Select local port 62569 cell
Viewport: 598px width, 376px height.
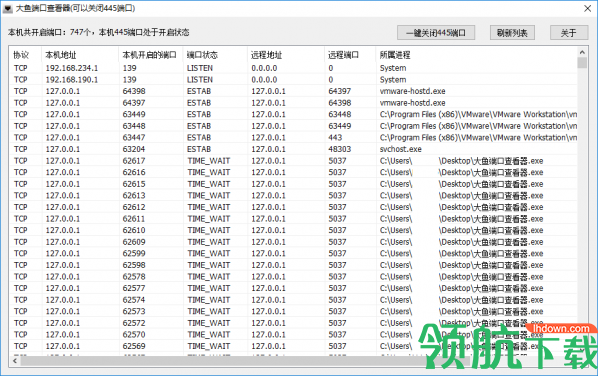[x=134, y=346]
